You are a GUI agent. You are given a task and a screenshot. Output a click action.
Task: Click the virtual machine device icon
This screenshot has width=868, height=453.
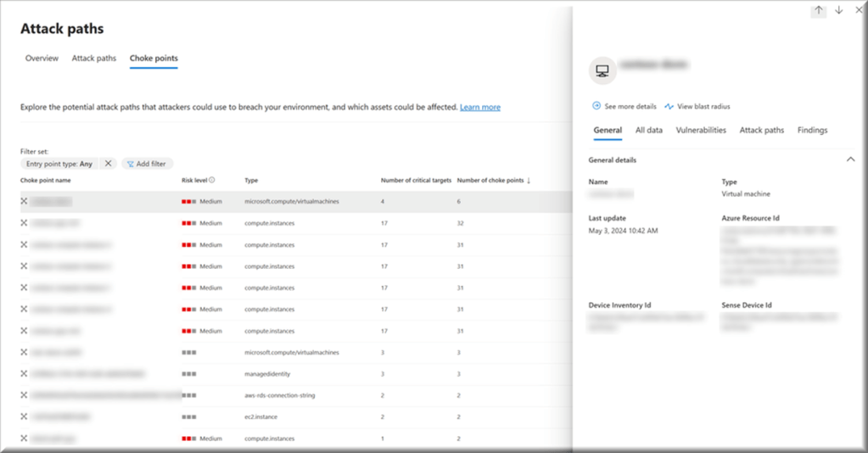tap(602, 71)
